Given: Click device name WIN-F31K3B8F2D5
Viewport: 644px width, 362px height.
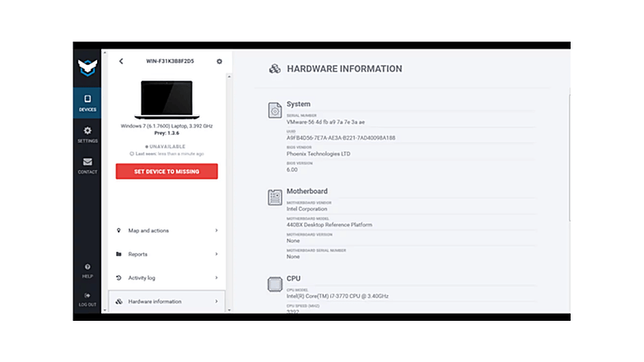Looking at the screenshot, I should (x=170, y=61).
